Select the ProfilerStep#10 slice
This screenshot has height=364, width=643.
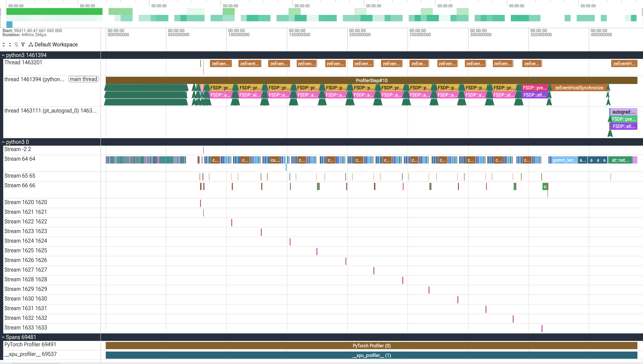(x=372, y=81)
